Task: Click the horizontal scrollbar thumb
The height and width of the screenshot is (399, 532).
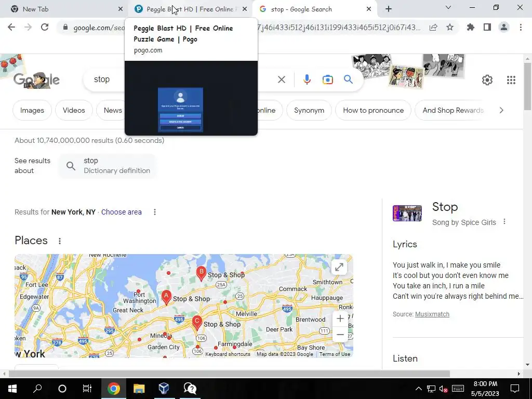Action: (229, 374)
